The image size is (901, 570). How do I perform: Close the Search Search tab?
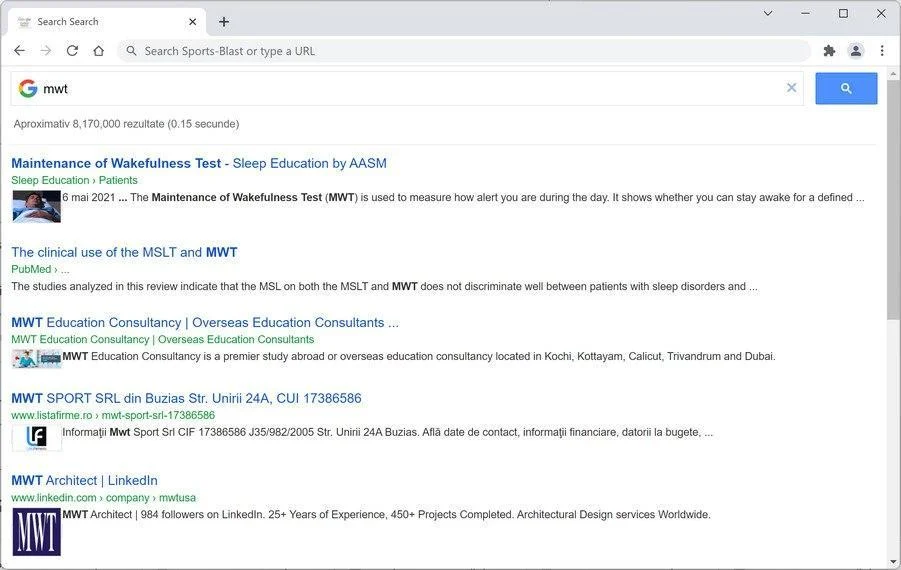(192, 22)
